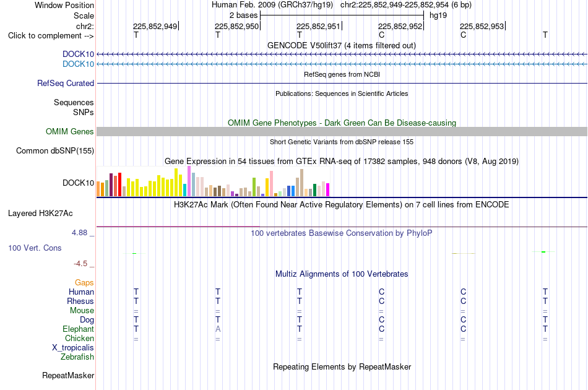
Task: Click the Gaps label in Multiz track
Action: 84,282
